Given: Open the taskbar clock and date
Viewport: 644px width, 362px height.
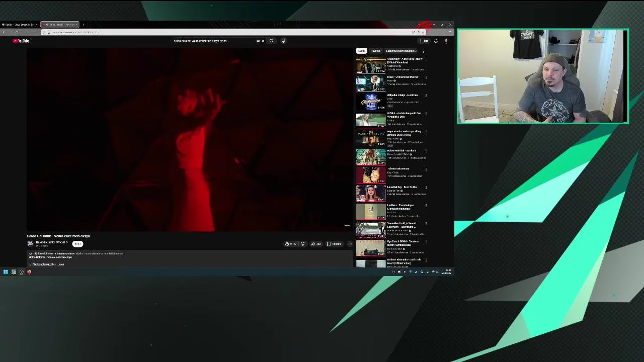Looking at the screenshot, I should (447, 272).
